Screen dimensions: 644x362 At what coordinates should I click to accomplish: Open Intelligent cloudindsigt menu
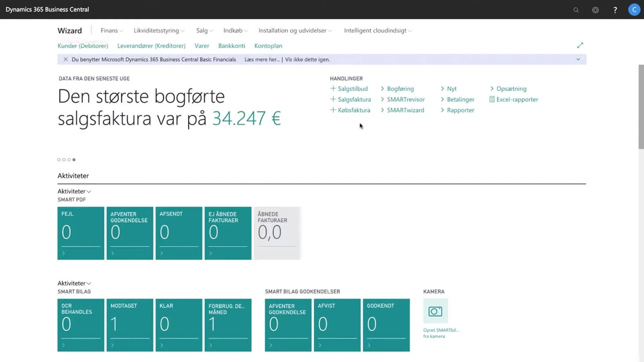(x=378, y=31)
